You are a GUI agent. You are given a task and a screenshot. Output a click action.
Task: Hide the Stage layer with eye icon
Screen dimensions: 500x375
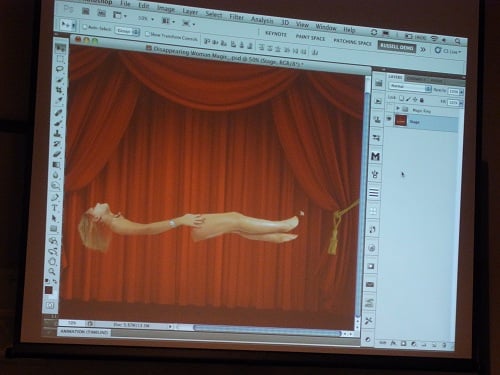click(x=389, y=119)
